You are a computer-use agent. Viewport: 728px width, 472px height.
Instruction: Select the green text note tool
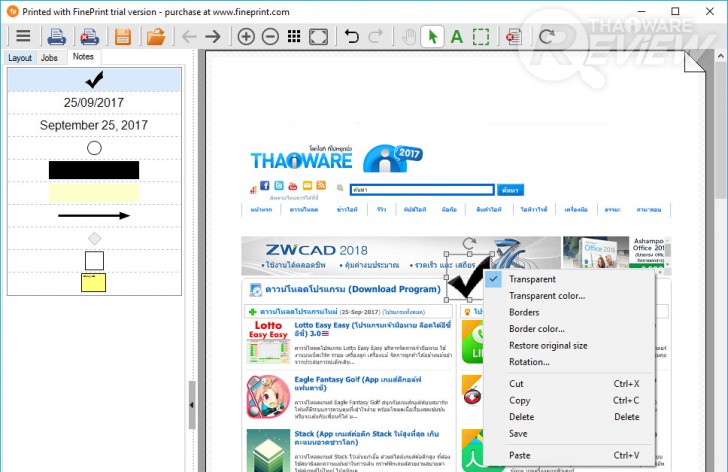[x=457, y=36]
